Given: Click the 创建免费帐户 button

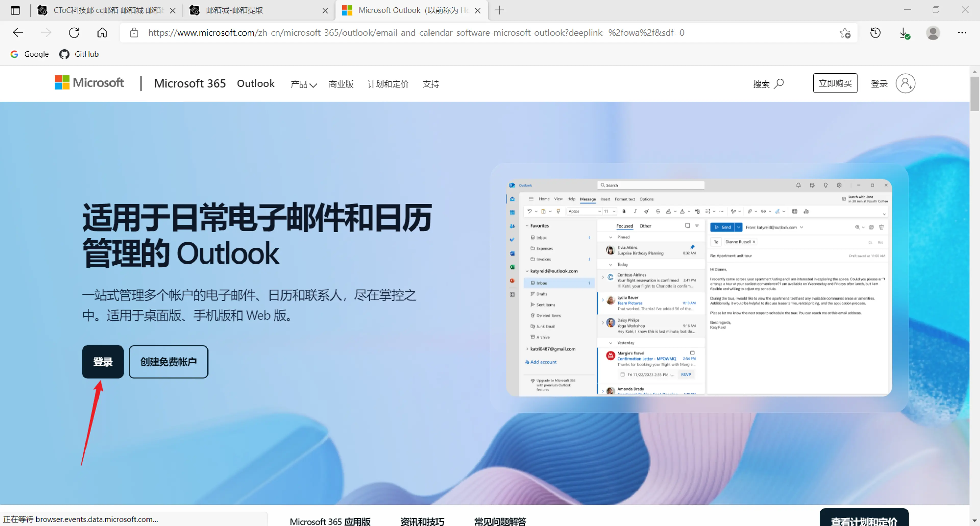Looking at the screenshot, I should [168, 362].
